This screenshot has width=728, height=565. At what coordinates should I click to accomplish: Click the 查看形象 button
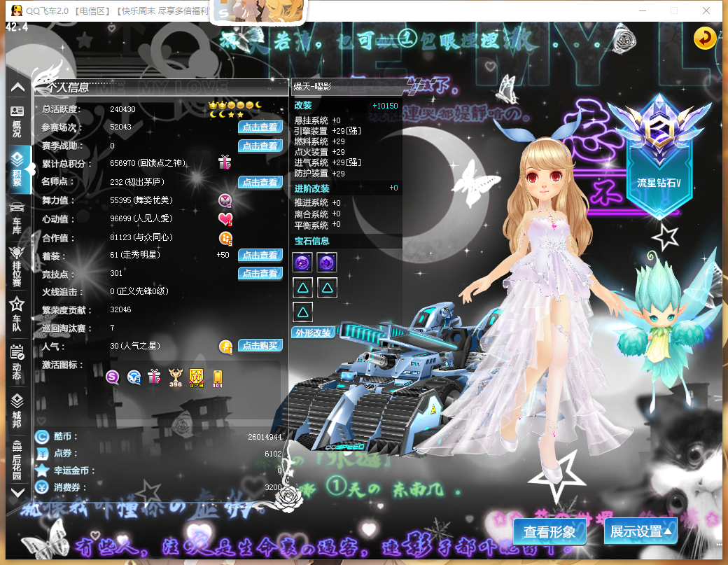[x=549, y=531]
